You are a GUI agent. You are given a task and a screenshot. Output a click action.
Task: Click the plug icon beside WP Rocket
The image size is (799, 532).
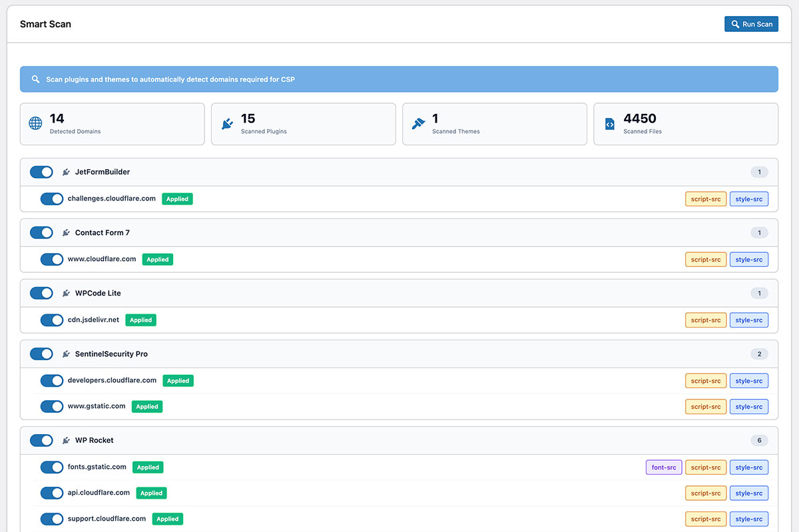(66, 440)
